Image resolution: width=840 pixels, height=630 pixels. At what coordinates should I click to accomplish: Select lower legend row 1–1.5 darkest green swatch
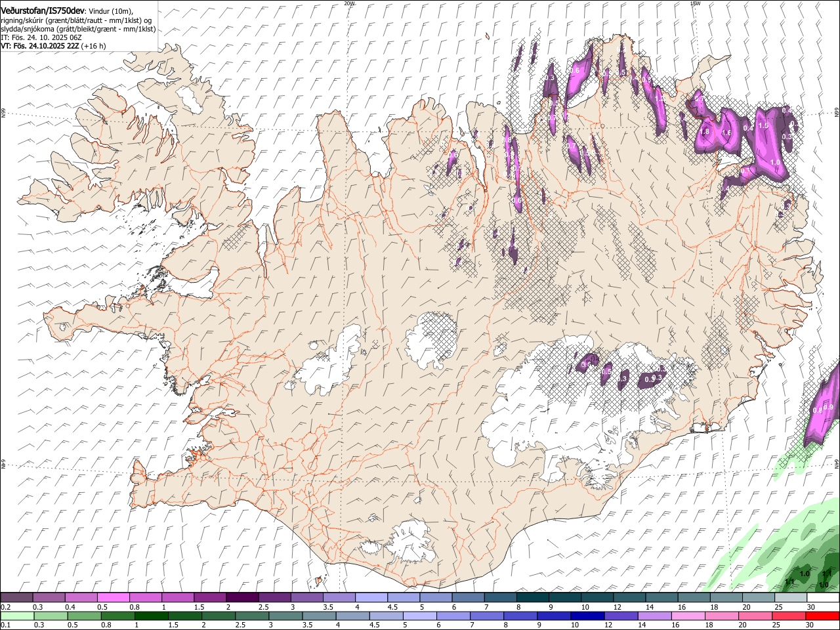point(151,616)
